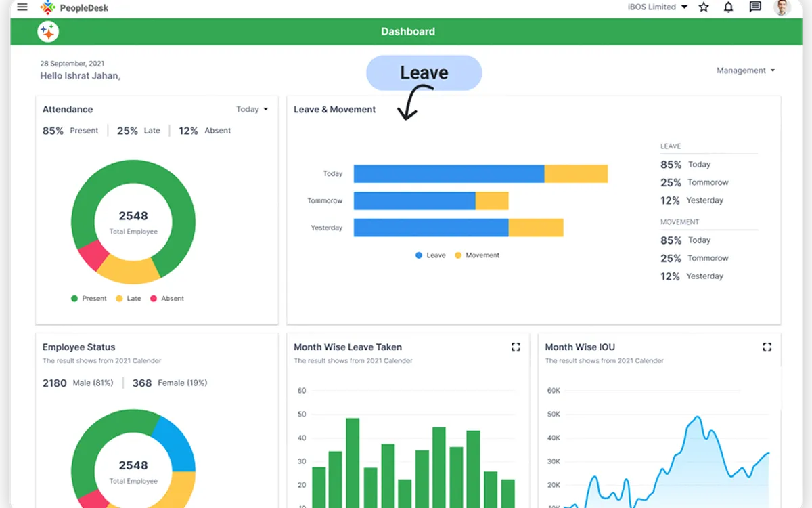Click the 2548 Total Employee in Employee Status donut

click(133, 471)
